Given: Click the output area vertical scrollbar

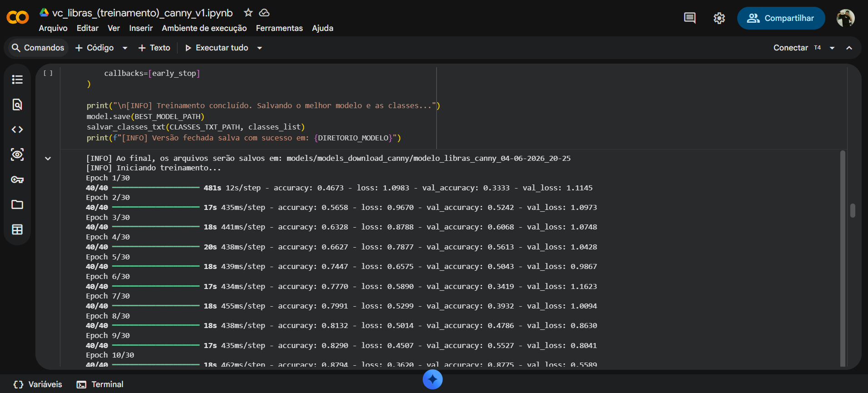Looking at the screenshot, I should click(x=843, y=258).
